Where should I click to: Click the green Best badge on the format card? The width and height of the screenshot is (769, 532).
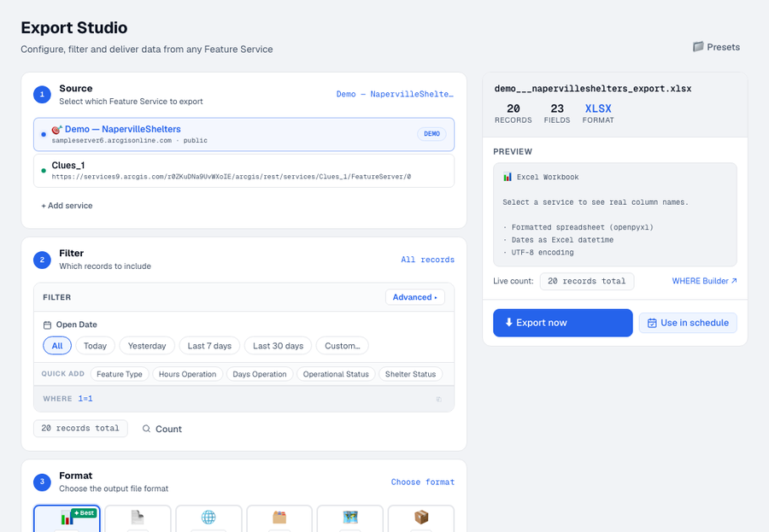85,513
